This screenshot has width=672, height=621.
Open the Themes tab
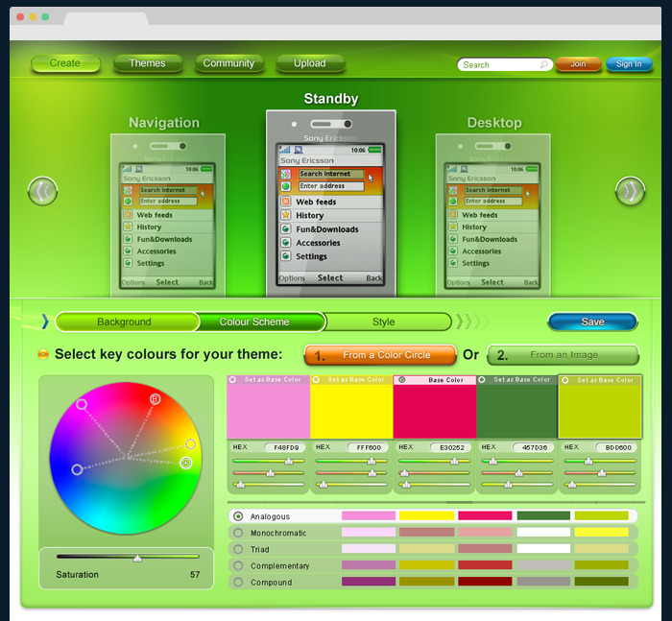[x=148, y=63]
